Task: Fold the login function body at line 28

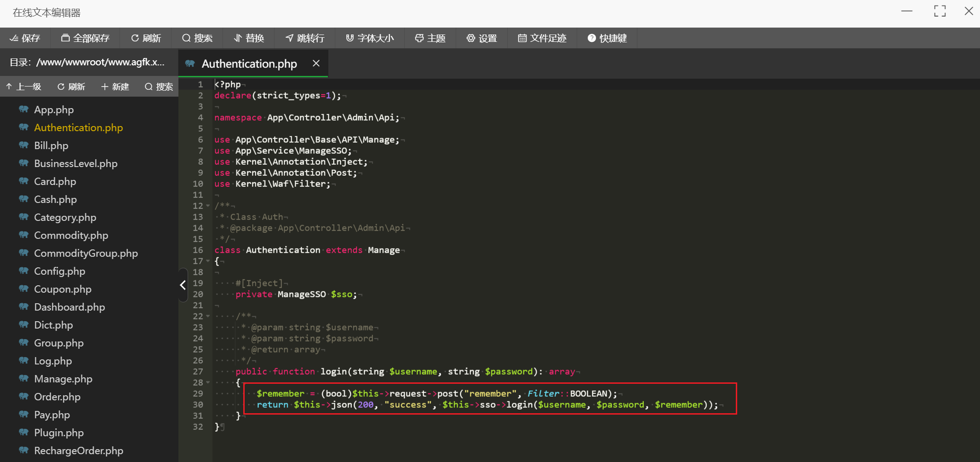Action: click(x=208, y=383)
